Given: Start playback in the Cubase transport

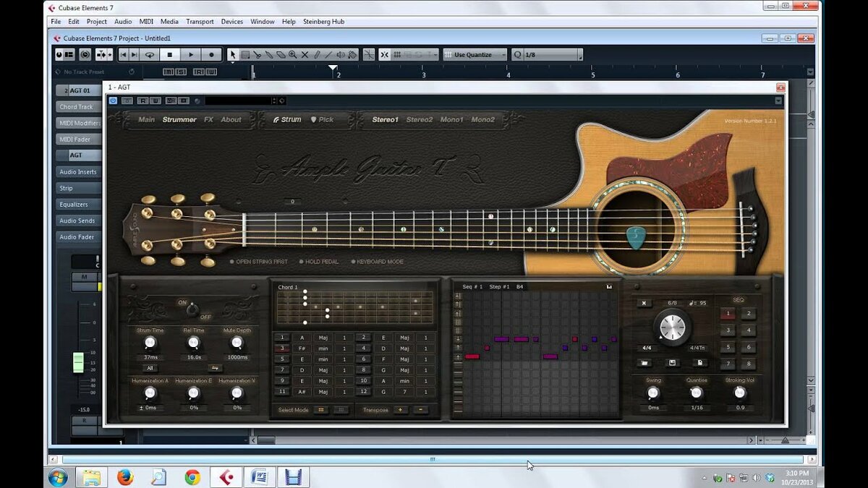Looking at the screenshot, I should click(x=191, y=54).
